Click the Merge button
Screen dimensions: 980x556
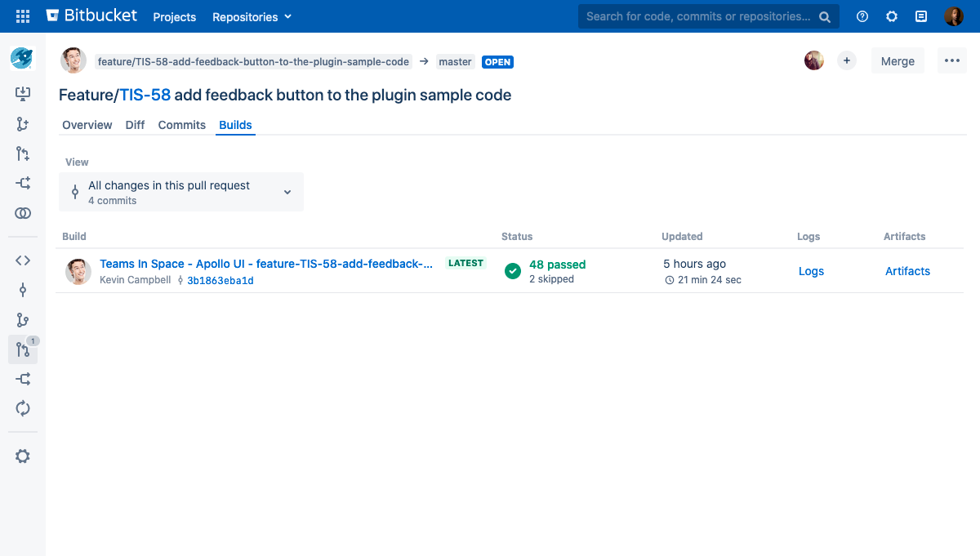(x=898, y=61)
